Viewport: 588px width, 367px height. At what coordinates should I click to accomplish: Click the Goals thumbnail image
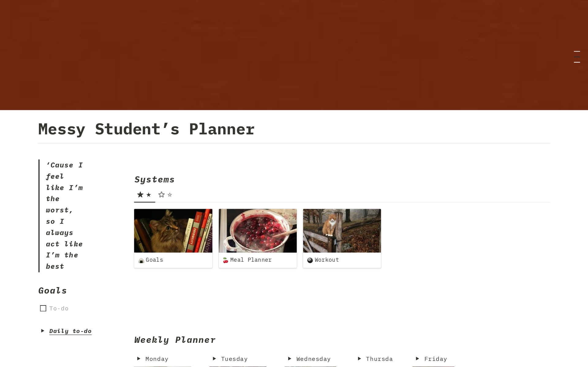point(173,230)
